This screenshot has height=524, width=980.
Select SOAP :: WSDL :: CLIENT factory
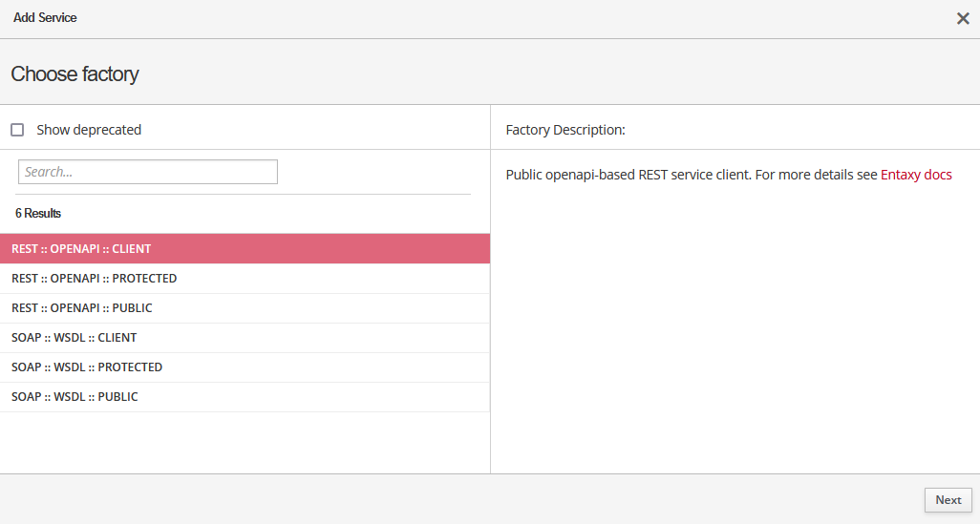74,338
